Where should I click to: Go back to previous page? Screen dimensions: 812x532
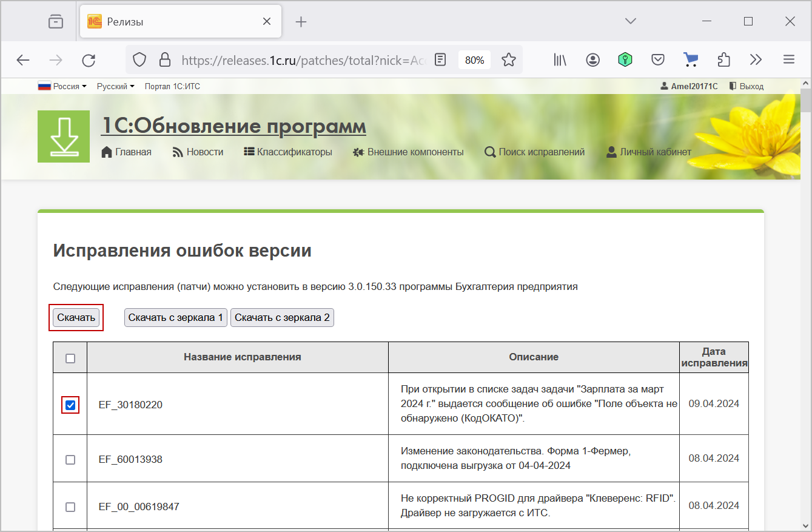pos(23,59)
